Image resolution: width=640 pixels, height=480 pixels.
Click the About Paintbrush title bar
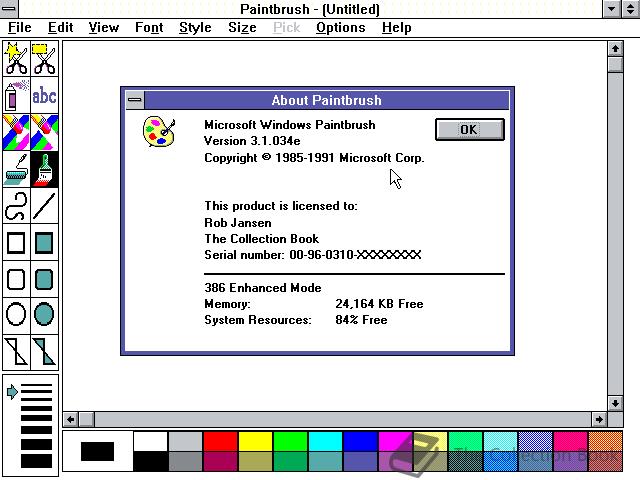click(327, 100)
